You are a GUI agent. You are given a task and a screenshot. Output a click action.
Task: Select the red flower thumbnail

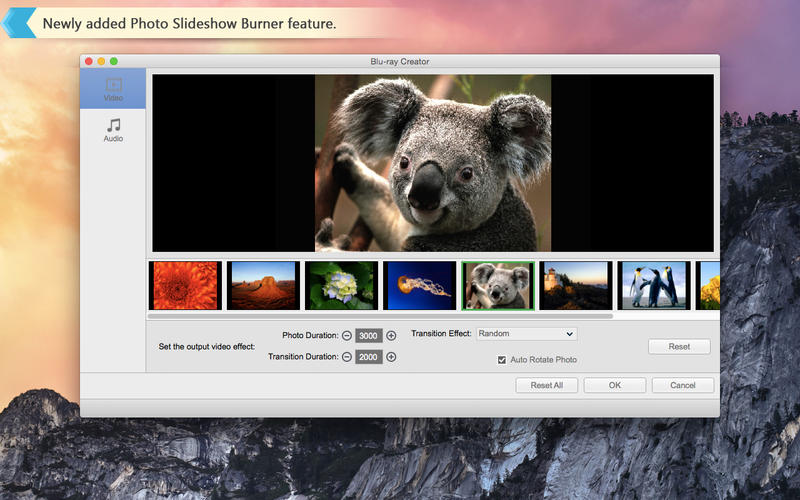click(x=185, y=286)
